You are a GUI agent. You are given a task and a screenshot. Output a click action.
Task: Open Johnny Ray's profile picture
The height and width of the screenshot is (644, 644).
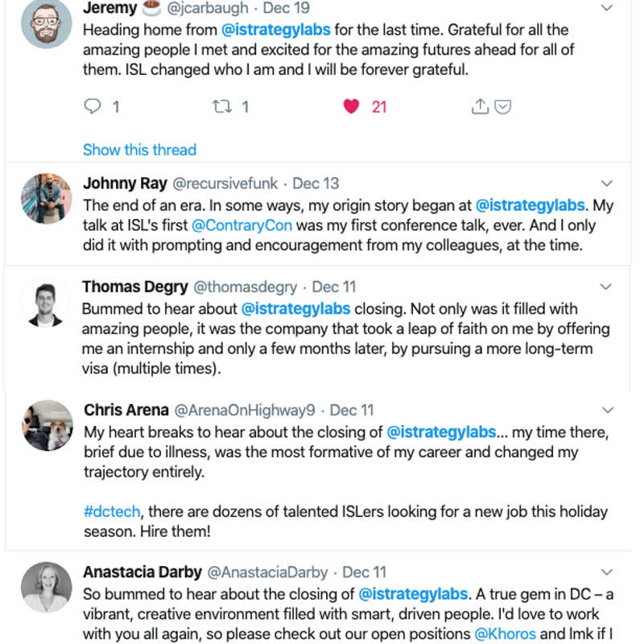pyautogui.click(x=46, y=199)
